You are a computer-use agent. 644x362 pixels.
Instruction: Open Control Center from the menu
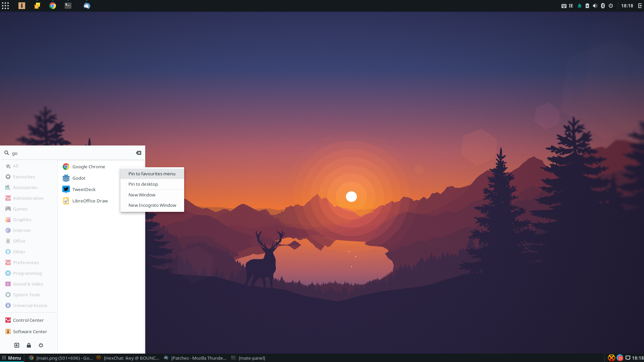tap(29, 320)
